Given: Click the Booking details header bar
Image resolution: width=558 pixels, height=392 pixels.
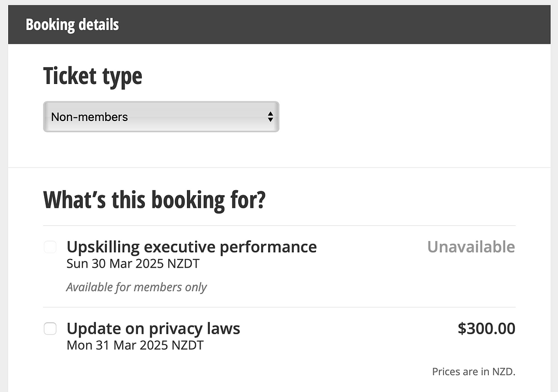Looking at the screenshot, I should [279, 25].
